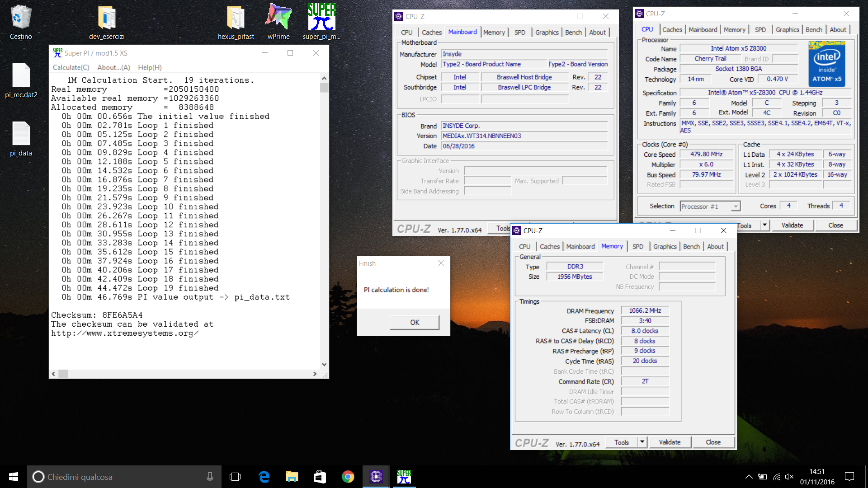Open Graphics tab in Memory CPU-Z window
The height and width of the screenshot is (488, 868).
pos(665,247)
